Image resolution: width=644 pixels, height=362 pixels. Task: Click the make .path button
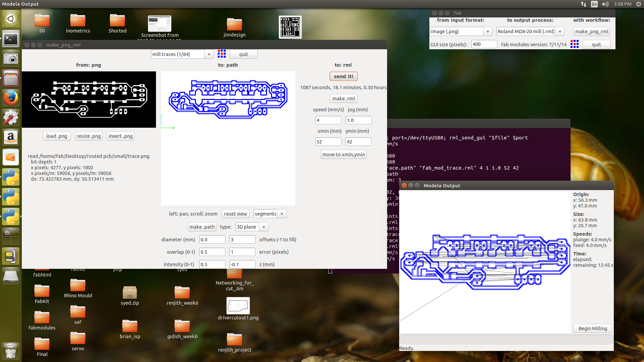(x=202, y=227)
